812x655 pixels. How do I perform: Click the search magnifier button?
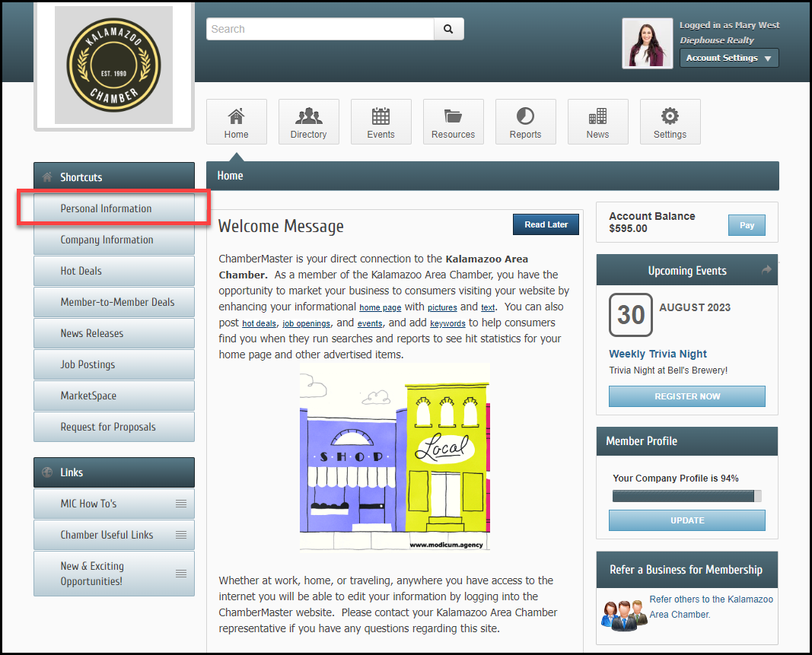(448, 29)
